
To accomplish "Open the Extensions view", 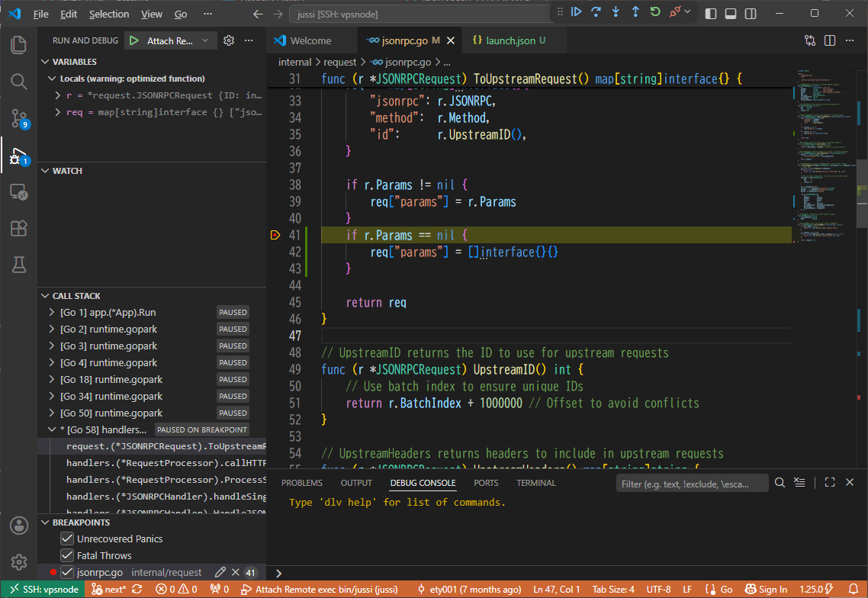I will pos(19,228).
